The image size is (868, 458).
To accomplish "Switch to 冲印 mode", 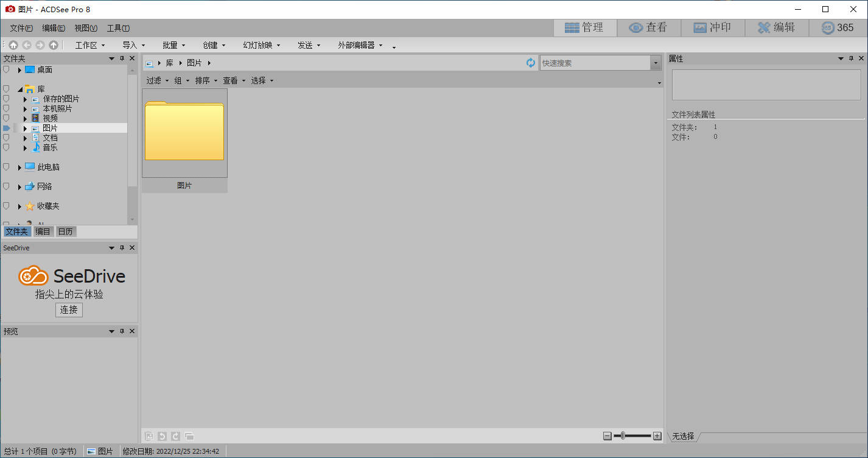I will pos(713,27).
